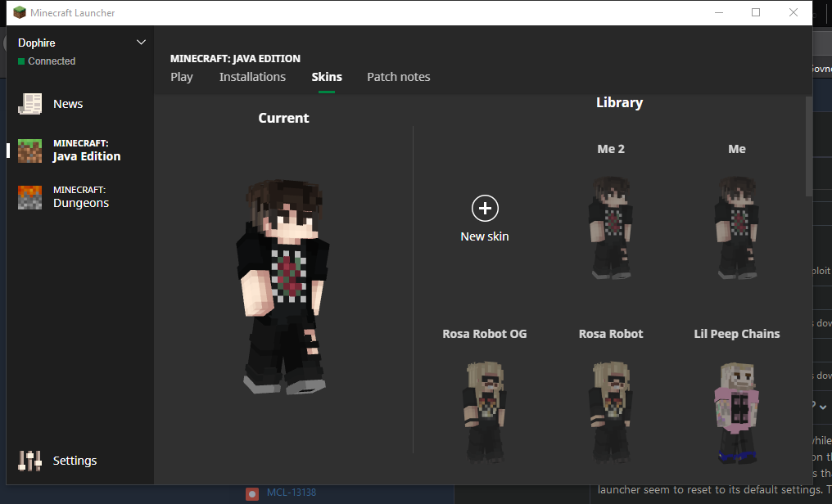This screenshot has height=504, width=832.
Task: Click the green Connected status indicator
Action: tap(21, 61)
